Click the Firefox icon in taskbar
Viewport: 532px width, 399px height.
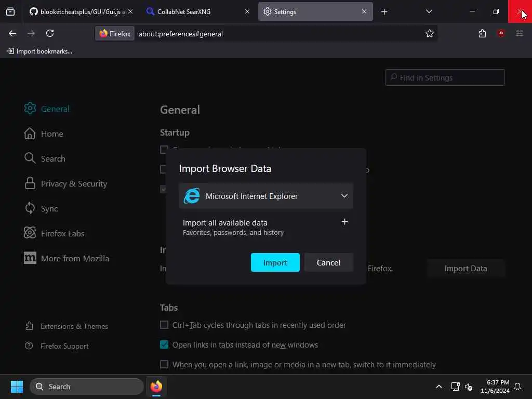[x=156, y=387]
